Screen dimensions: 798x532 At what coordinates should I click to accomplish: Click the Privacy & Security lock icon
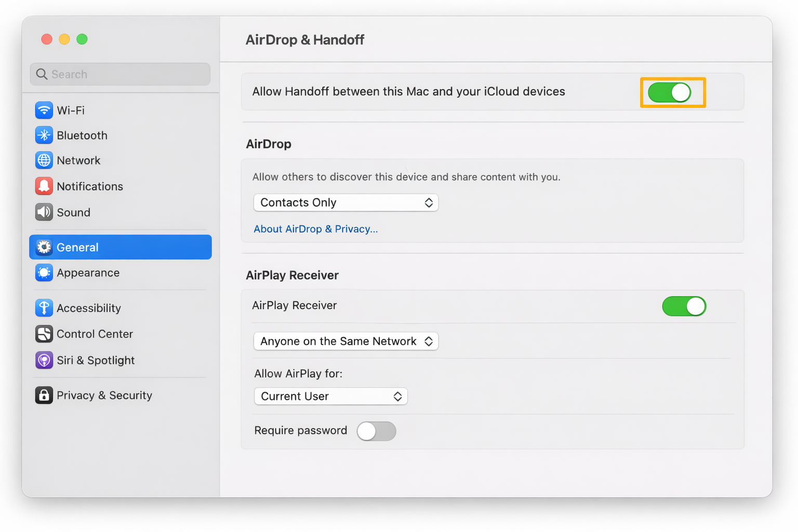point(44,395)
